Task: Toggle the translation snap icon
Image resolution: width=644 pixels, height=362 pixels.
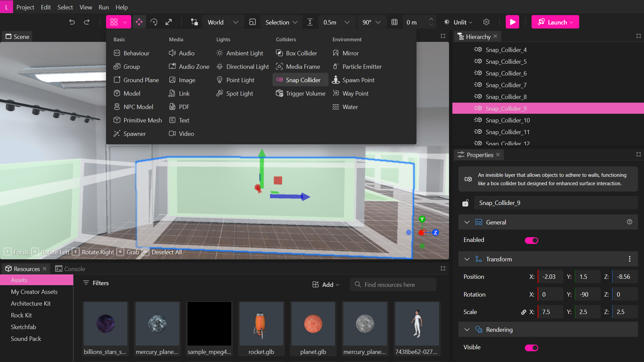Action: click(x=310, y=22)
